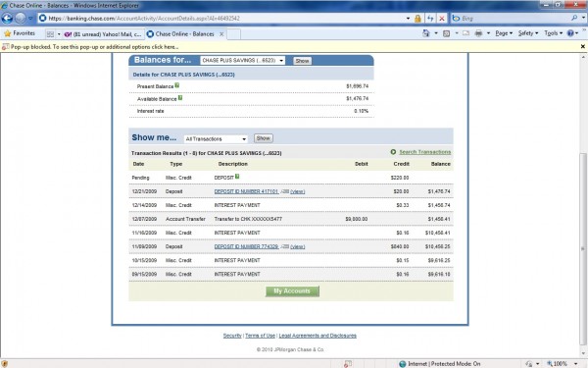Switch to the Yahoo! Mail tab
588x368 pixels.
pos(103,34)
